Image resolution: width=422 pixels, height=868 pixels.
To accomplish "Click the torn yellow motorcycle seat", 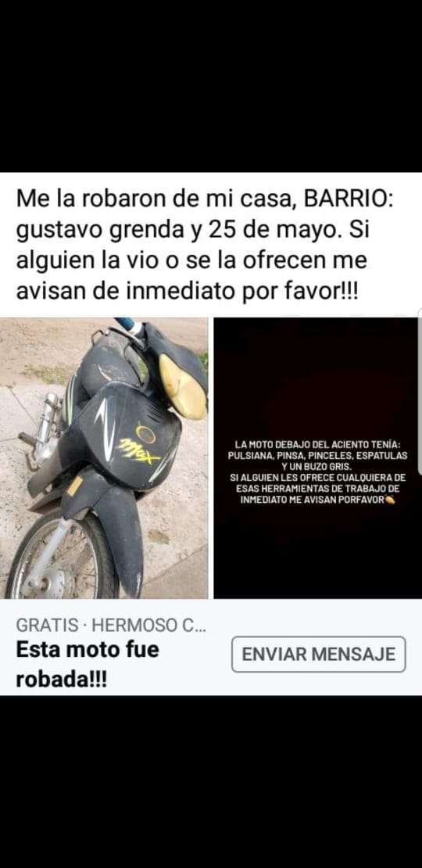I will [x=183, y=386].
